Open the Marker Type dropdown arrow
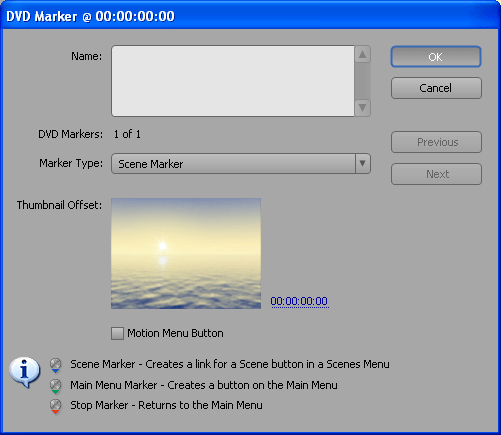The height and width of the screenshot is (435, 501). coord(363,163)
